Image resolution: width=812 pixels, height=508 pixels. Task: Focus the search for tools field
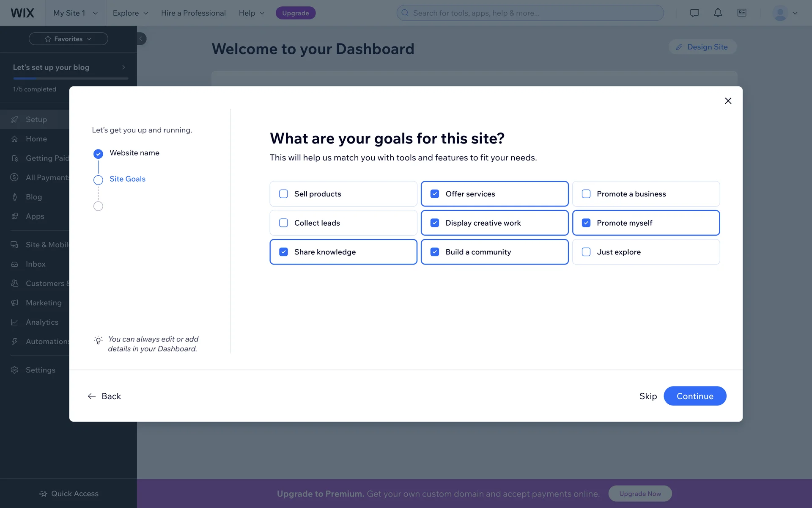pyautogui.click(x=530, y=13)
